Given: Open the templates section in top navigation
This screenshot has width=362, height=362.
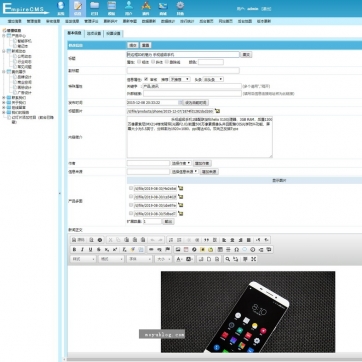Looking at the screenshot, I should tap(112, 8).
